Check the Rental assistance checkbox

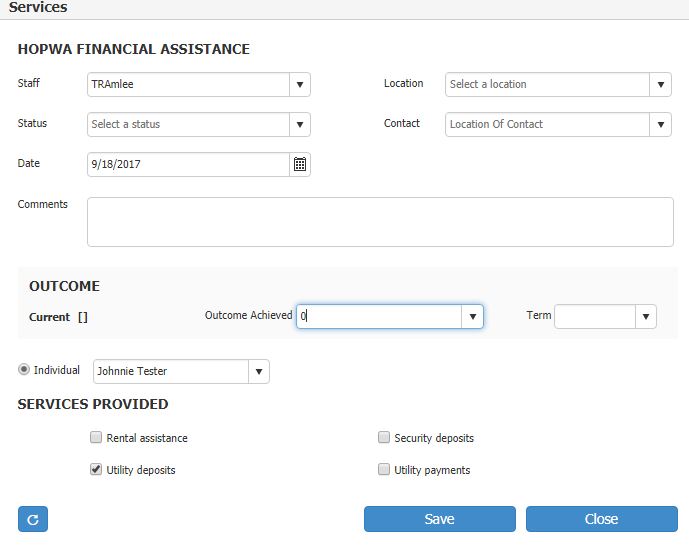[96, 437]
